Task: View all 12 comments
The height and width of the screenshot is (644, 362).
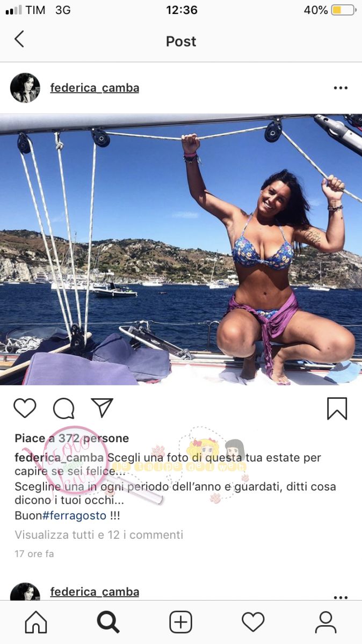Action: (x=99, y=535)
